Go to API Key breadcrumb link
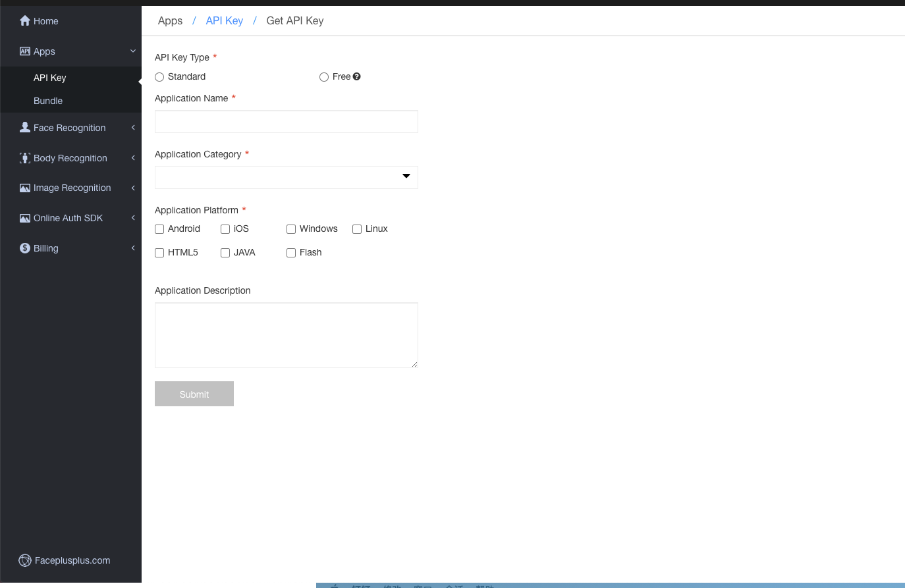The height and width of the screenshot is (588, 905). pyautogui.click(x=224, y=21)
